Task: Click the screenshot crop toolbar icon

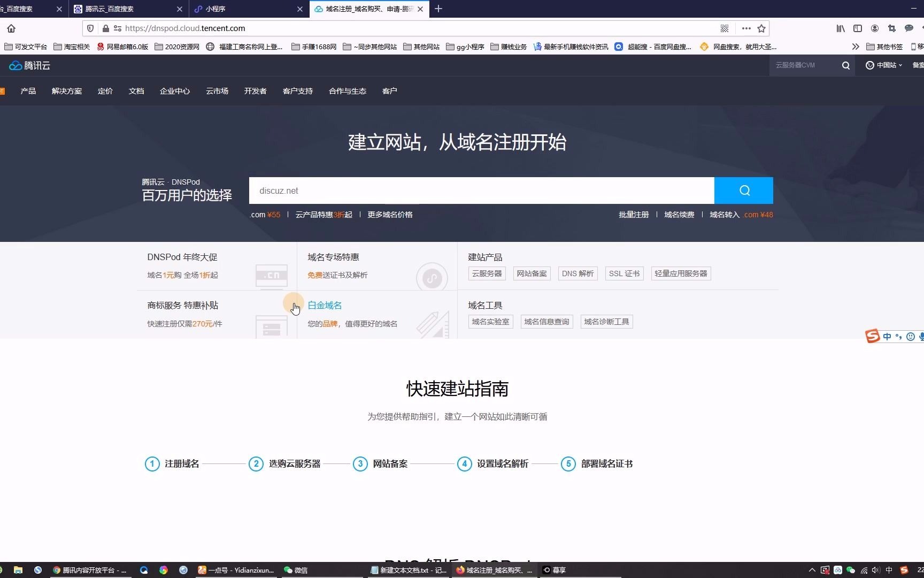Action: (x=891, y=28)
